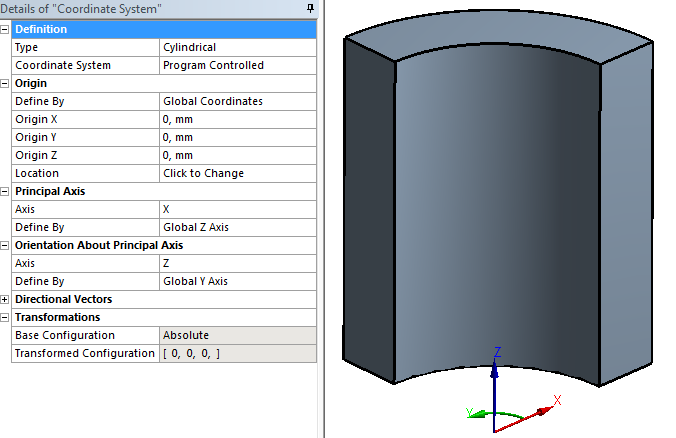Click the Coordinate System label cell
The image size is (676, 438).
85,66
